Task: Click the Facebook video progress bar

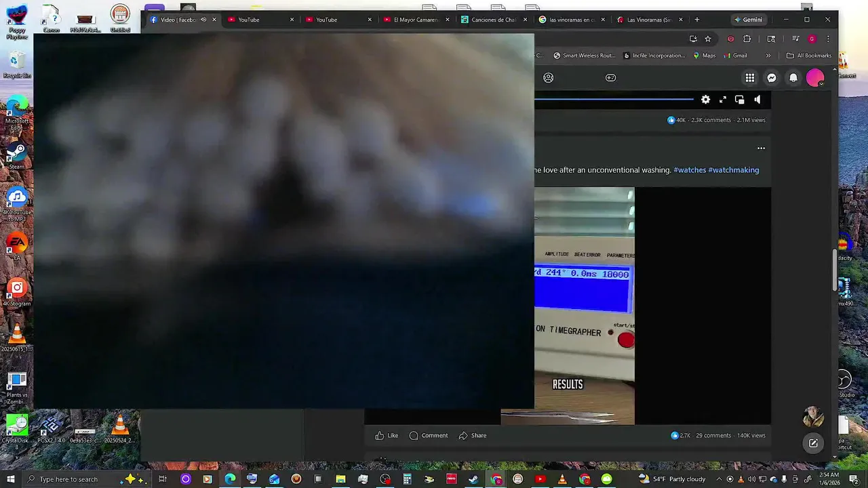Action: 614,100
